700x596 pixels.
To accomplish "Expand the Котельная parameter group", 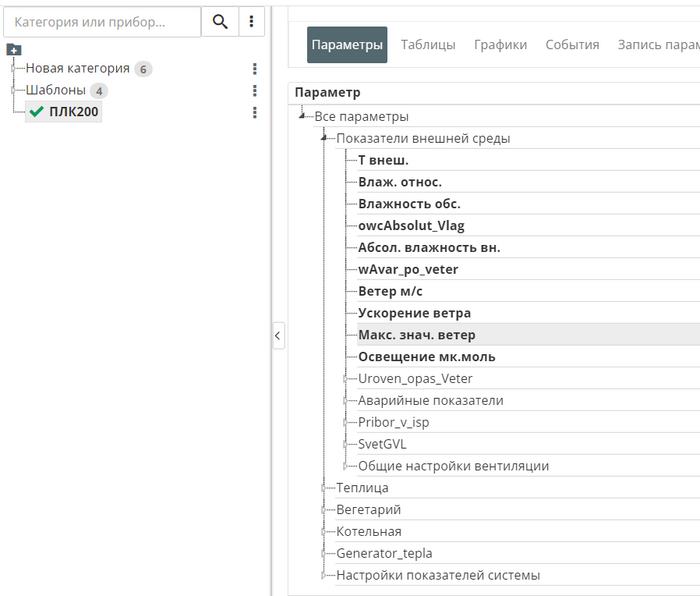I will (x=323, y=532).
